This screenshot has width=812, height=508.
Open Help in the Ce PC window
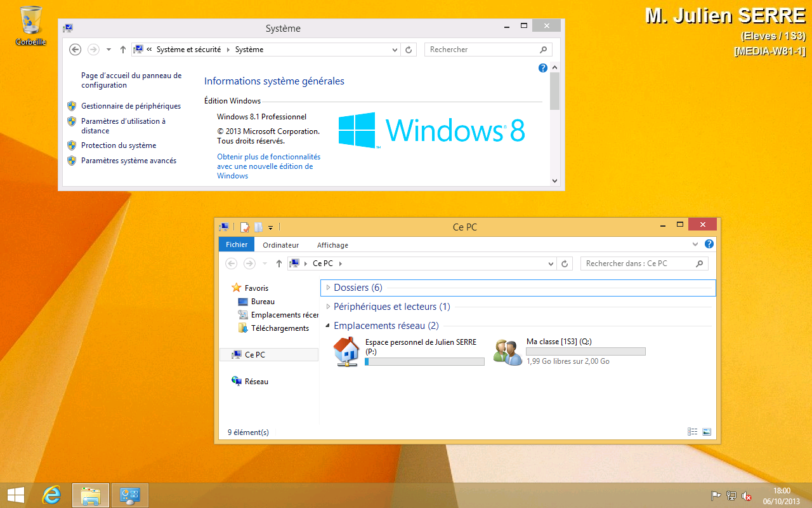click(x=709, y=244)
